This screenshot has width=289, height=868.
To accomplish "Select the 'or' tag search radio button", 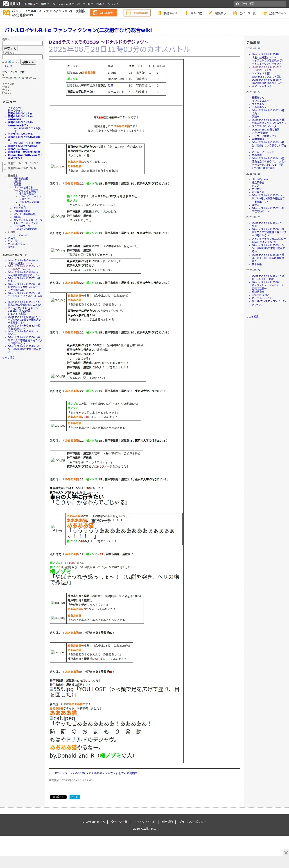I will (18, 62).
